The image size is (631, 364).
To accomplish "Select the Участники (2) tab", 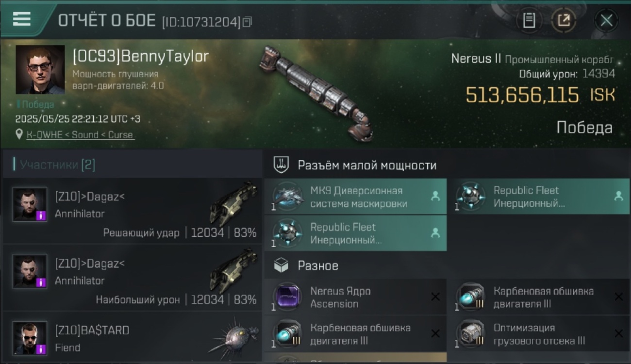I will tap(54, 165).
